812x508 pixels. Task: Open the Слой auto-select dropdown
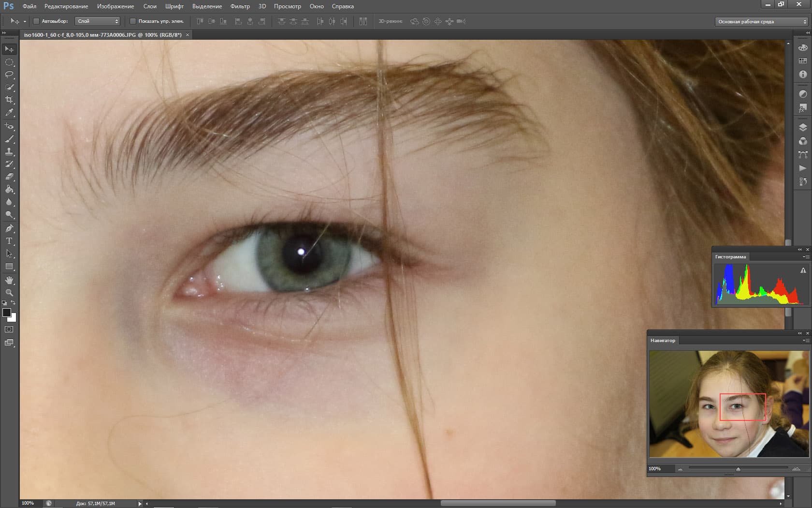[x=98, y=21]
